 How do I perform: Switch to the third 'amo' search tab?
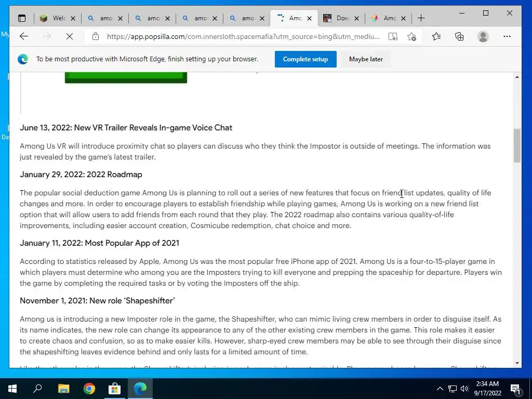coord(199,18)
